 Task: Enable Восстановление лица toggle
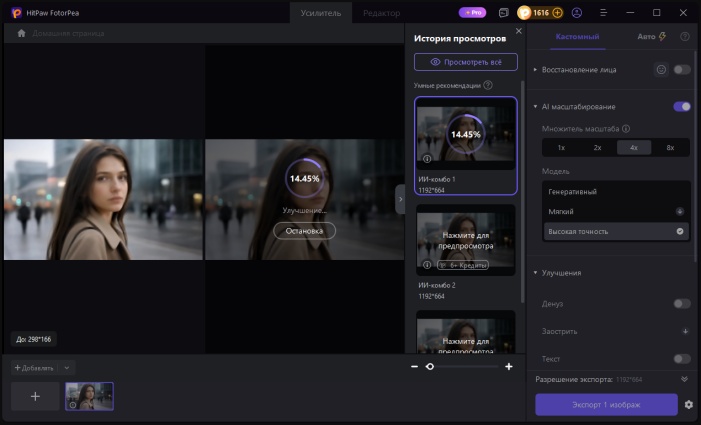click(682, 70)
